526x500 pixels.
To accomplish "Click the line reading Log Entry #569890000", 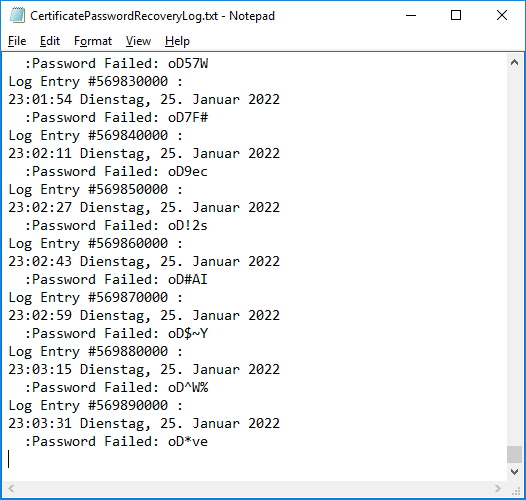I will coord(95,405).
